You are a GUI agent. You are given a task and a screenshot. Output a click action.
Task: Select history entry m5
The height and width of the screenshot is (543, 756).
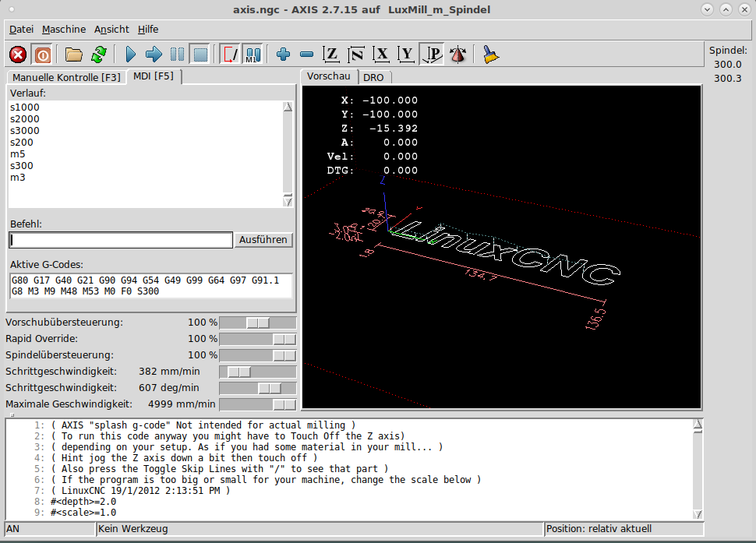pyautogui.click(x=17, y=153)
